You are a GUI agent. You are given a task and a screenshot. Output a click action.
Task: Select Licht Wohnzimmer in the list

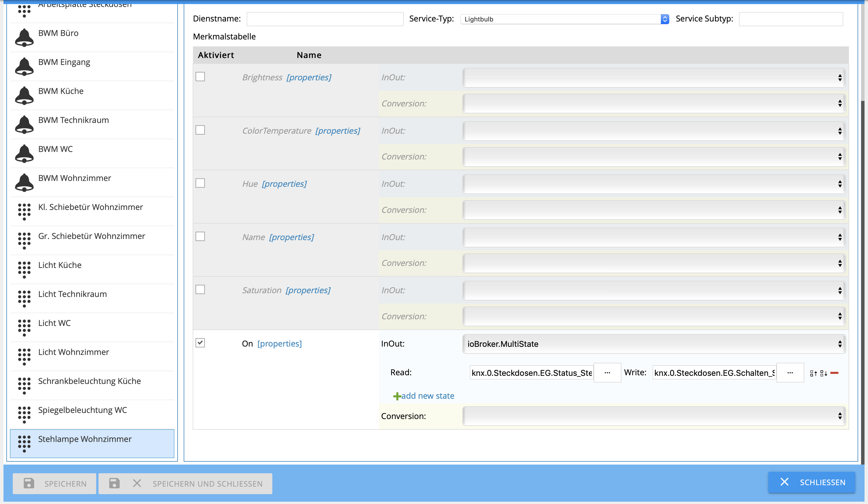pos(73,352)
